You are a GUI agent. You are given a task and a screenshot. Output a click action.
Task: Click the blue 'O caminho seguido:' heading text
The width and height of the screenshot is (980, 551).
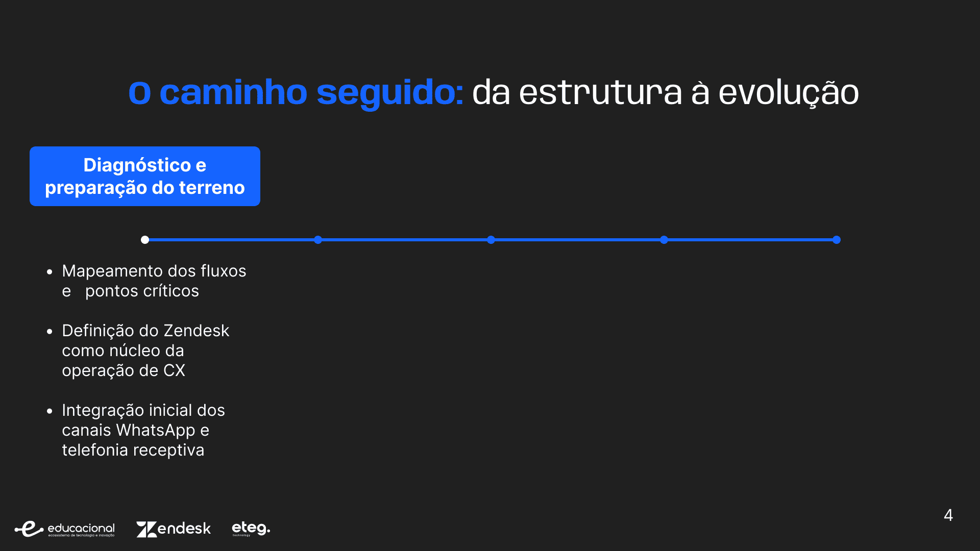point(296,93)
